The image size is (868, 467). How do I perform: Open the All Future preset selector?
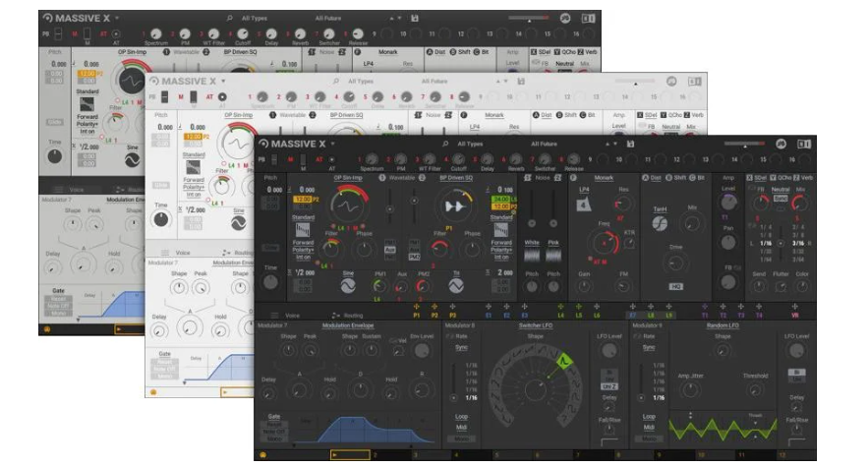(545, 145)
